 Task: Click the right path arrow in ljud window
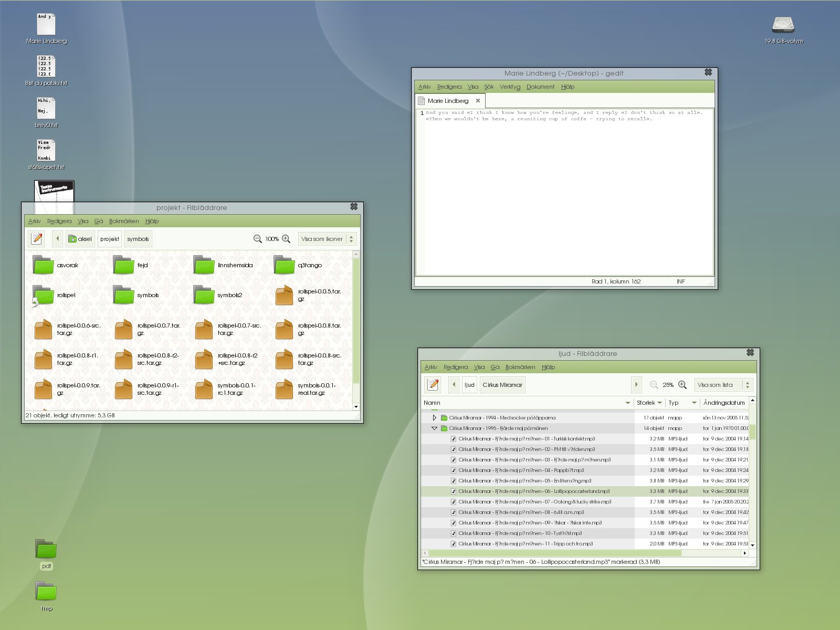(636, 385)
